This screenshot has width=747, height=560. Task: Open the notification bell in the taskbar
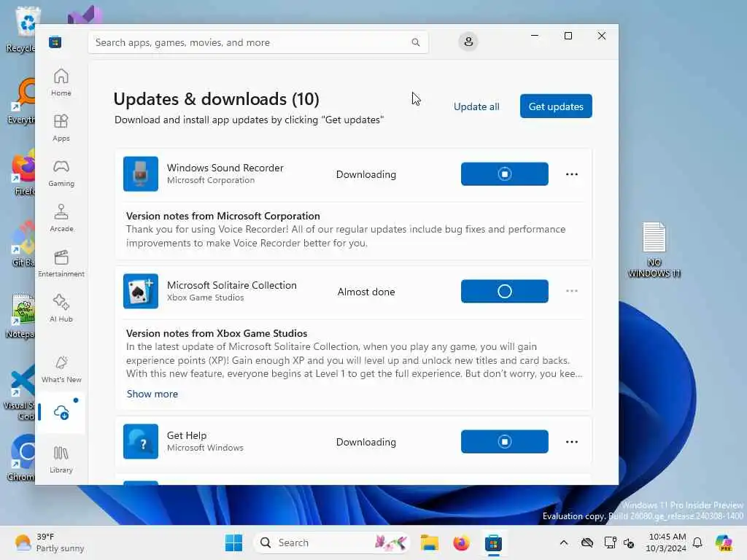coord(697,542)
